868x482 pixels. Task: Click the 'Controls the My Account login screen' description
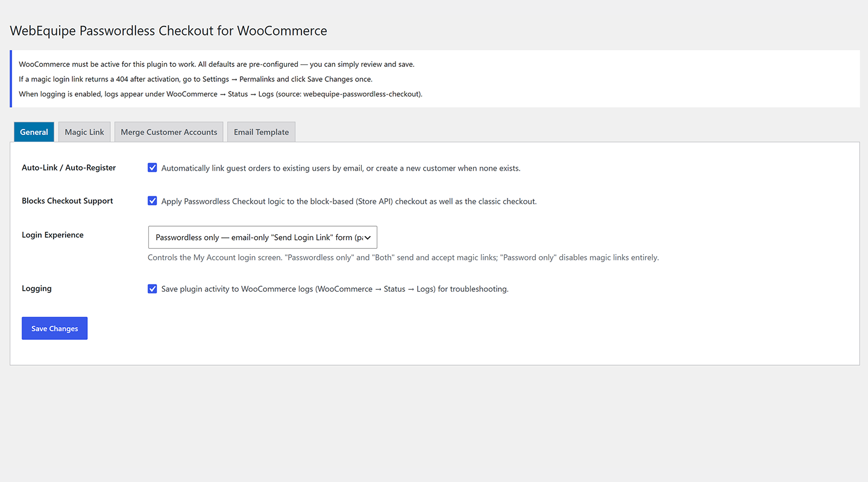click(x=403, y=258)
